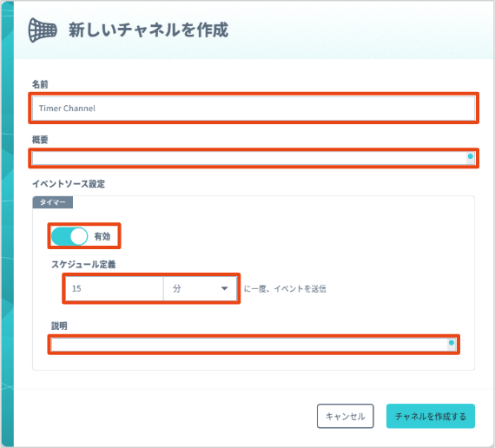Click the 概要 input field
The height and width of the screenshot is (448, 495).
point(254,158)
